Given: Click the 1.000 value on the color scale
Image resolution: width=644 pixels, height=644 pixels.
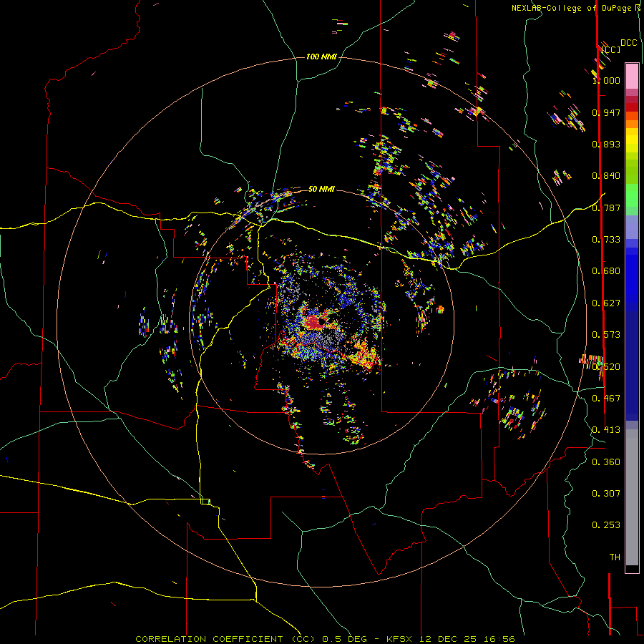Looking at the screenshot, I should pyautogui.click(x=606, y=80).
